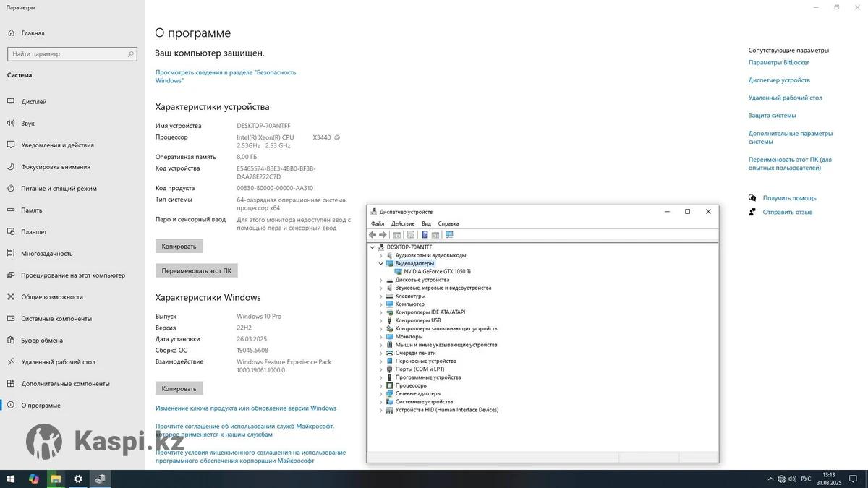868x488 pixels.
Task: Open the Параметры BitLocker link
Action: click(x=779, y=63)
